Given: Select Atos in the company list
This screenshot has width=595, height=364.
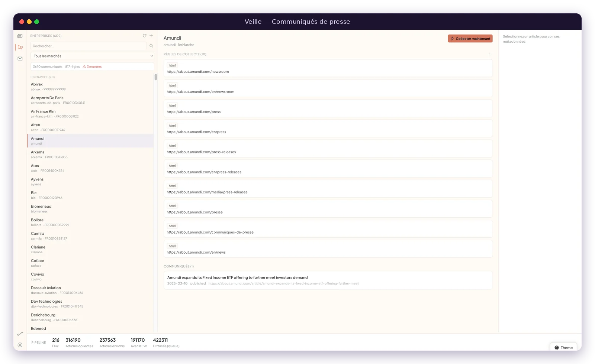Looking at the screenshot, I should click(90, 168).
